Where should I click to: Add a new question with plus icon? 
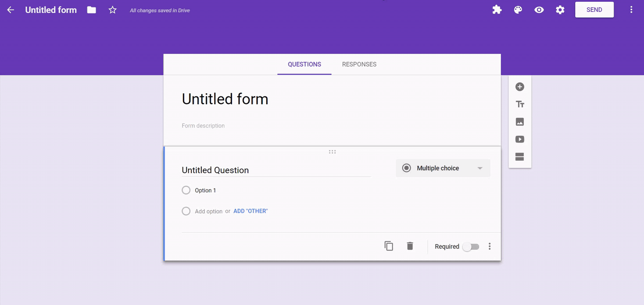point(520,87)
